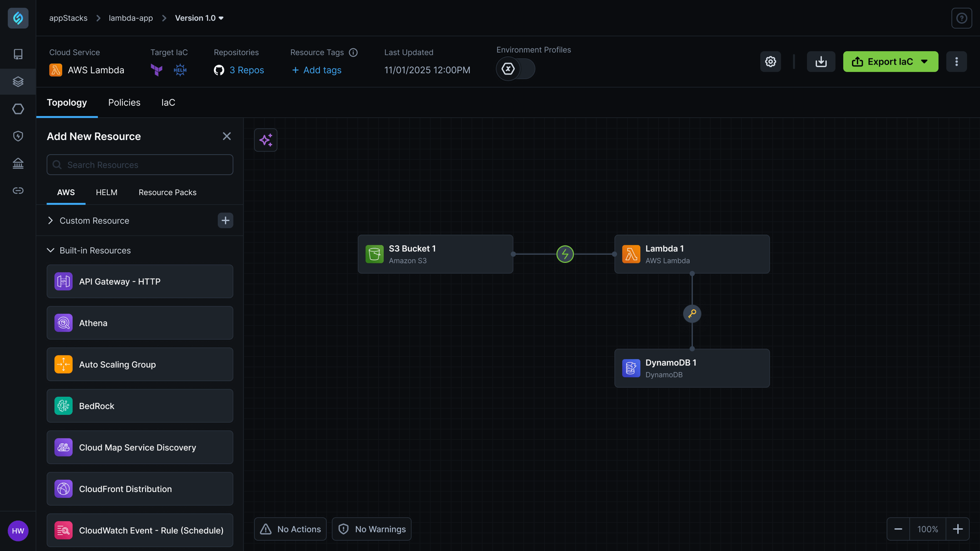Viewport: 980px width, 551px height.
Task: Click the No Actions button
Action: click(x=290, y=529)
